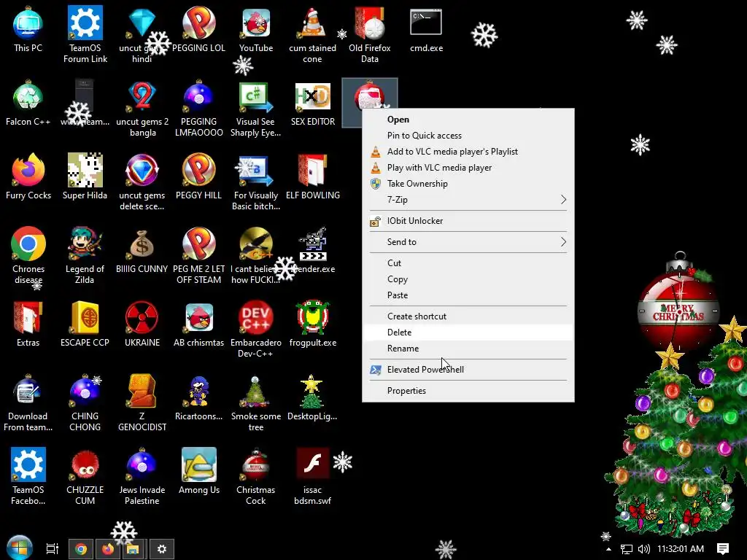Click the 11:32:01 AM taskbar clock
Image resolution: width=747 pixels, height=560 pixels.
(681, 549)
